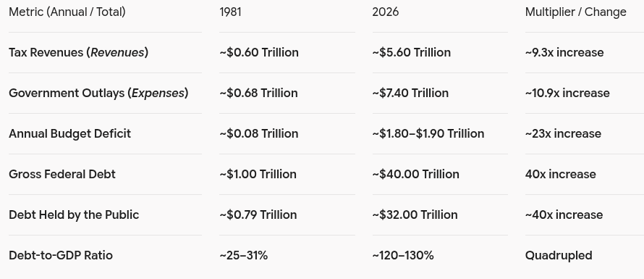Click the 'Debt Held by the Public' label
Viewport: 644px width, 279px height.
[74, 215]
